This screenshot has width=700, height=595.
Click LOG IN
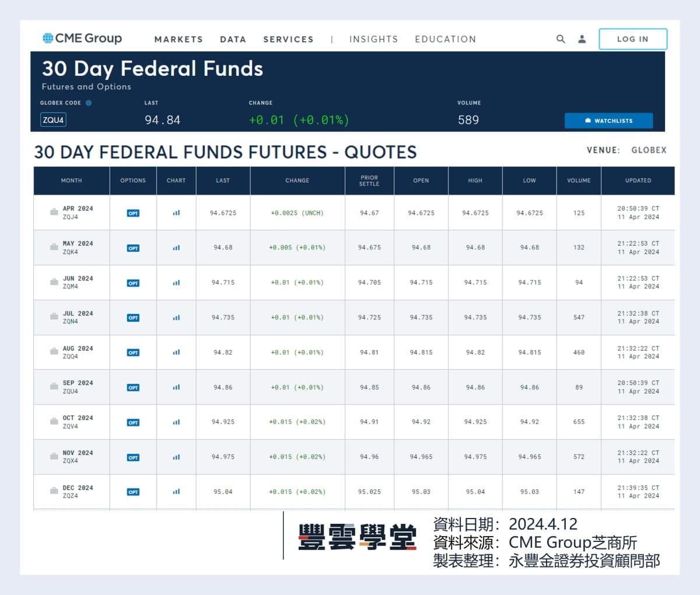click(633, 39)
